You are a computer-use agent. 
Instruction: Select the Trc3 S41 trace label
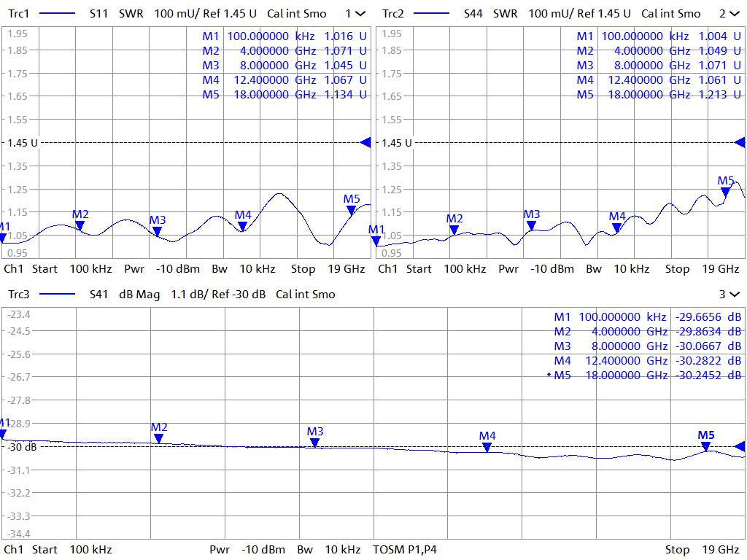(19, 295)
